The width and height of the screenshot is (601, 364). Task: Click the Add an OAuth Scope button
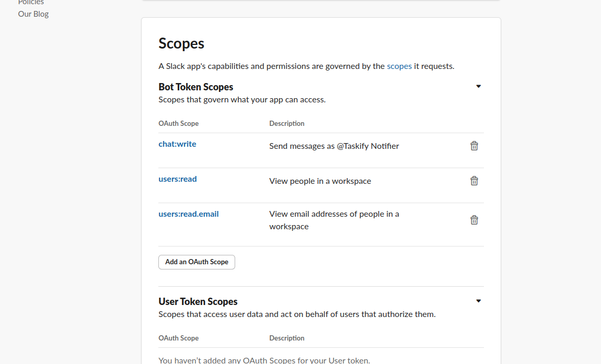pos(197,262)
